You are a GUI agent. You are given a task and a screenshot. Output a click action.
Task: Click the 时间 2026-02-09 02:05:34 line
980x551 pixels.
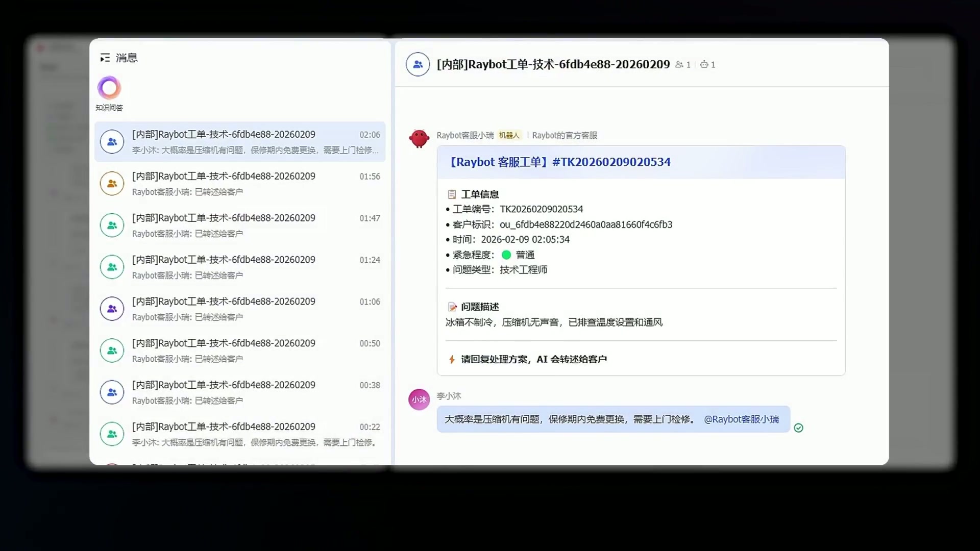[x=508, y=239]
